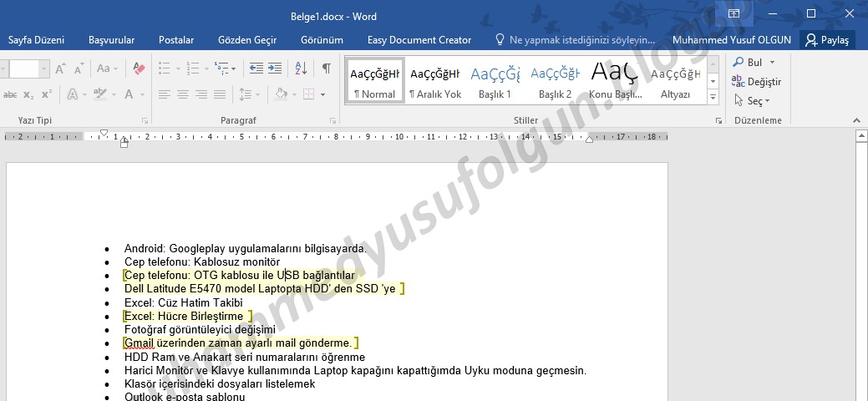Click the 'Ne yapmak istediğinizi söyleyin' box
This screenshot has height=401, width=868.
click(575, 40)
